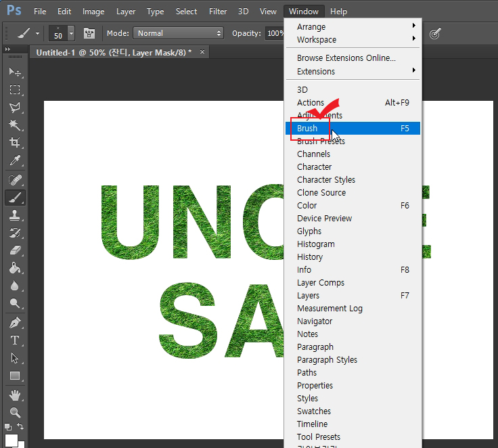Select the Magic Wand tool
The height and width of the screenshot is (448, 498).
(15, 125)
